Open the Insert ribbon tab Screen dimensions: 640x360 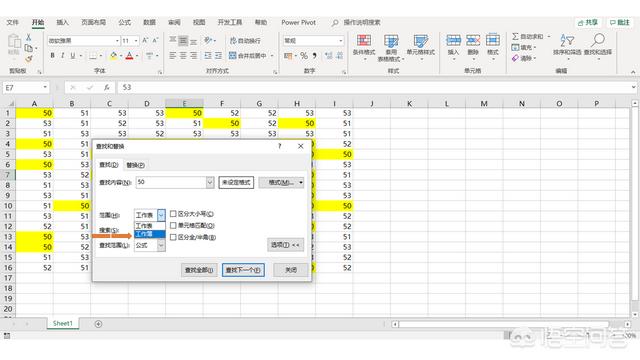click(62, 22)
